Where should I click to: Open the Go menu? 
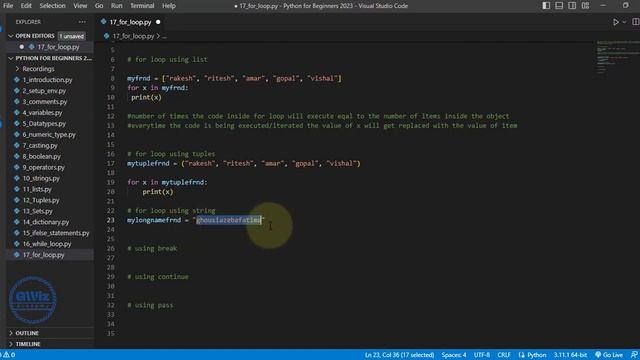click(x=99, y=6)
